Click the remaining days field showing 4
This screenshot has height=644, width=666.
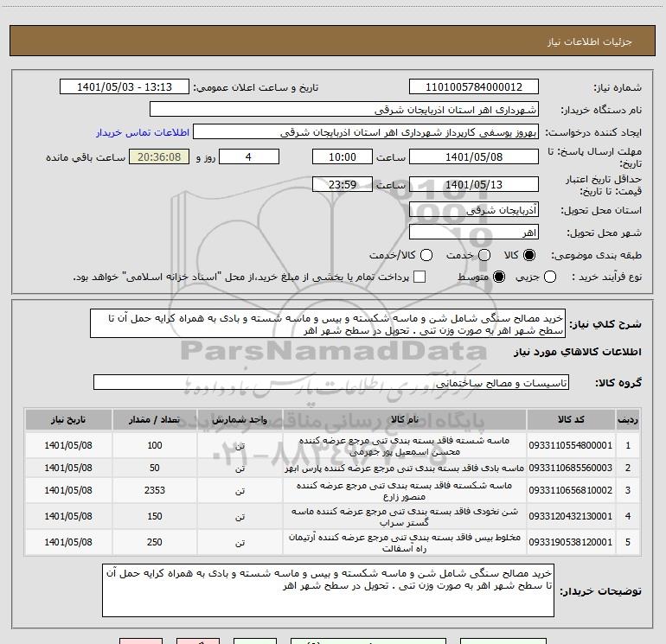249,156
